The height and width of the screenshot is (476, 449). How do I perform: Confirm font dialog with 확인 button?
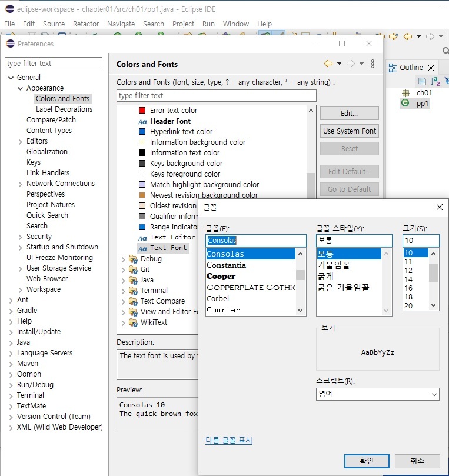[x=367, y=461]
